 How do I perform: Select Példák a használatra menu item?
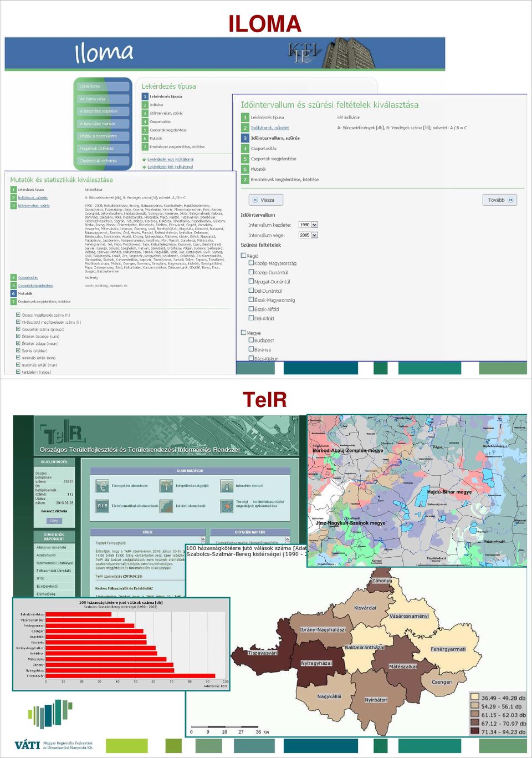[x=104, y=136]
